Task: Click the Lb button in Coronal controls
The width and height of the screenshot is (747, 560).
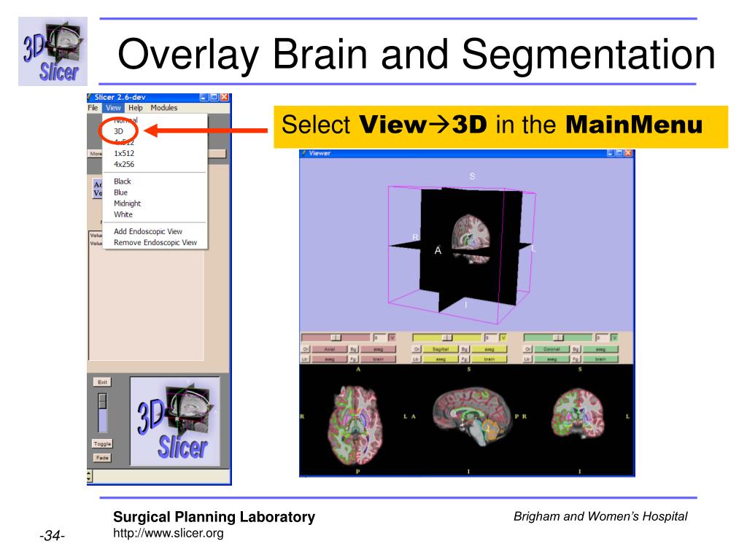Action: 528,359
